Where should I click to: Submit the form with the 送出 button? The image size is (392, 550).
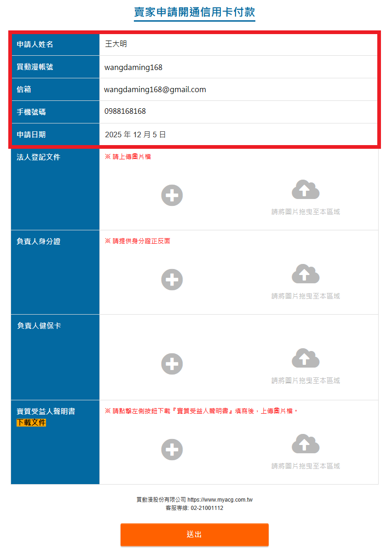(194, 534)
